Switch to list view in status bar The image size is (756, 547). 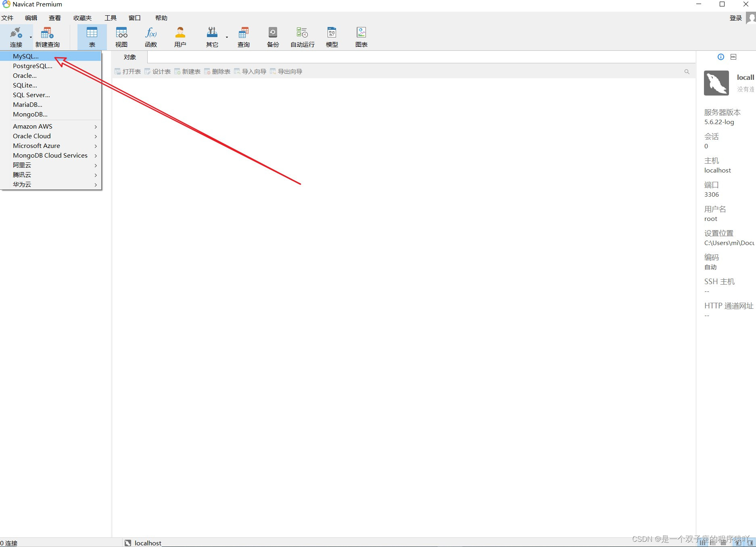click(713, 543)
